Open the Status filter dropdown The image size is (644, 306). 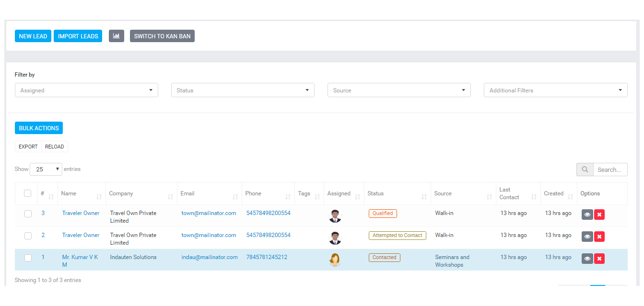[x=243, y=90]
